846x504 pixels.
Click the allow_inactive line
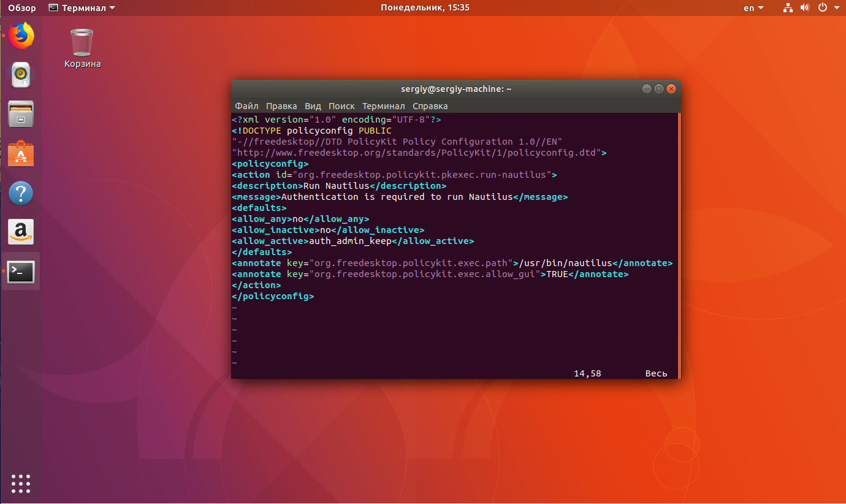[x=328, y=230]
